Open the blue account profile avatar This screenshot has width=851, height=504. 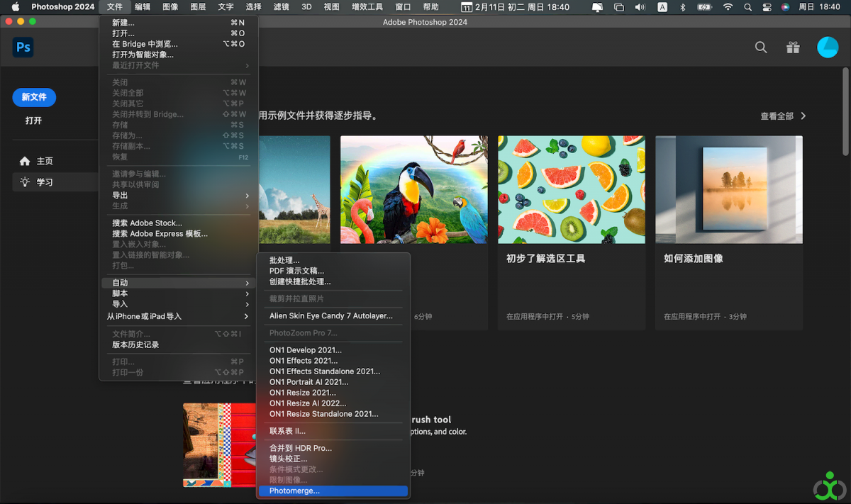tap(828, 47)
